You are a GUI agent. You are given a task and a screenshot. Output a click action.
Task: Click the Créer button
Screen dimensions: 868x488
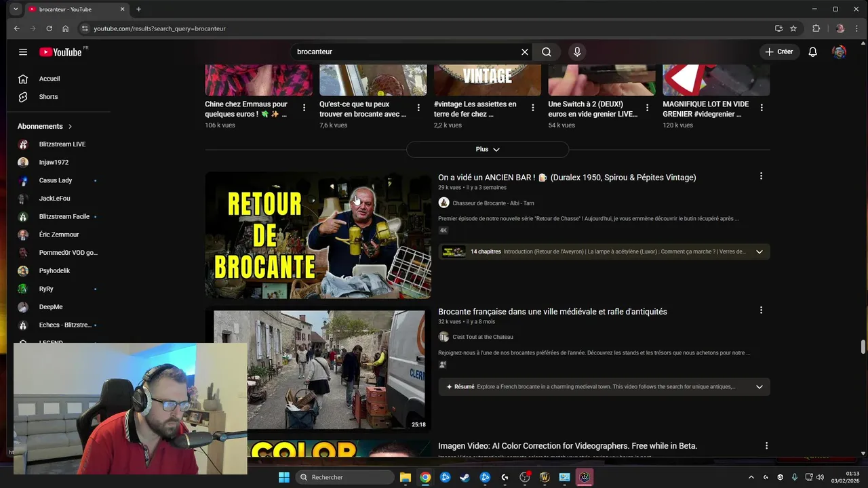point(779,52)
